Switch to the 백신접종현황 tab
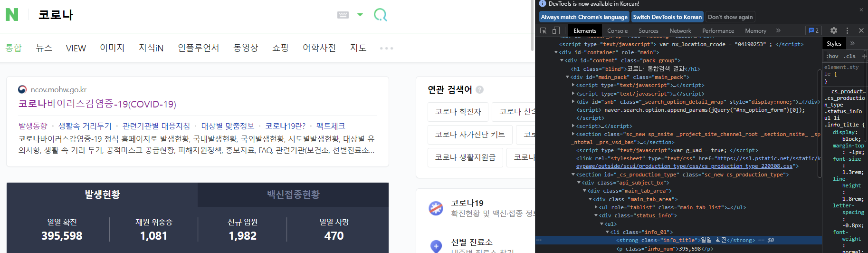 point(293,195)
